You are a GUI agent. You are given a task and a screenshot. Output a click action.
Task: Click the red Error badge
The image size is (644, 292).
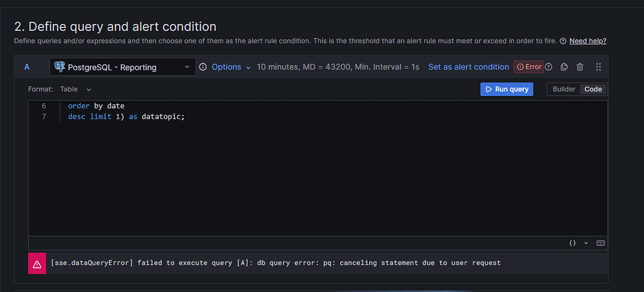pyautogui.click(x=528, y=67)
